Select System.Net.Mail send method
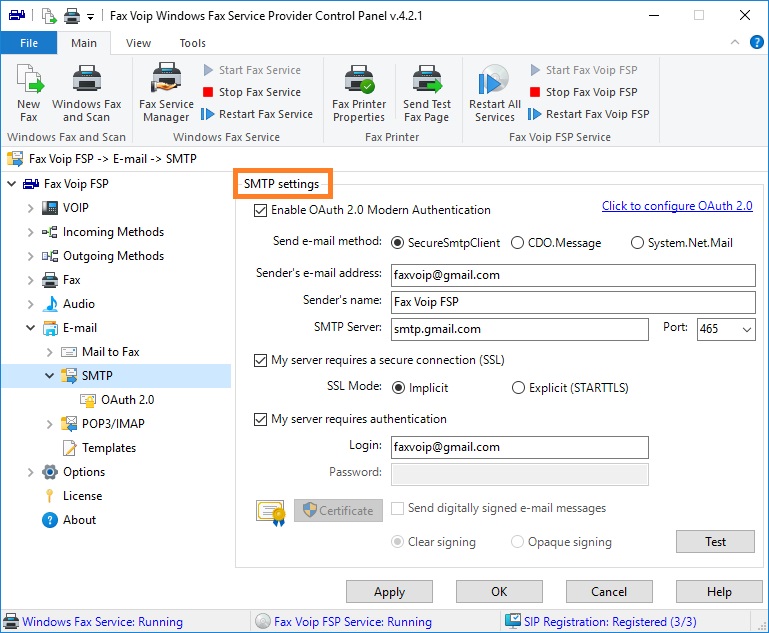 [x=637, y=243]
